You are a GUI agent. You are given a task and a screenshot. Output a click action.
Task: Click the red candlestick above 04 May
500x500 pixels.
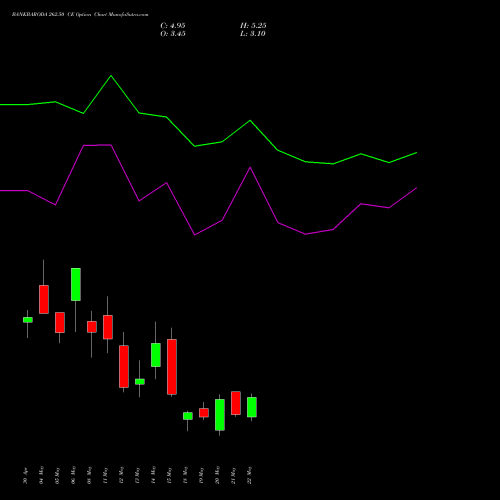pos(44,299)
